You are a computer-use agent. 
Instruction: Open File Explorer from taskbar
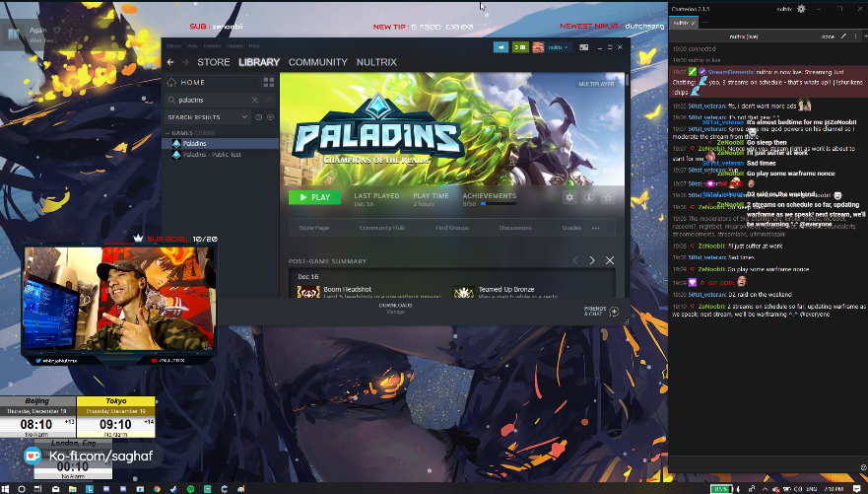73,489
